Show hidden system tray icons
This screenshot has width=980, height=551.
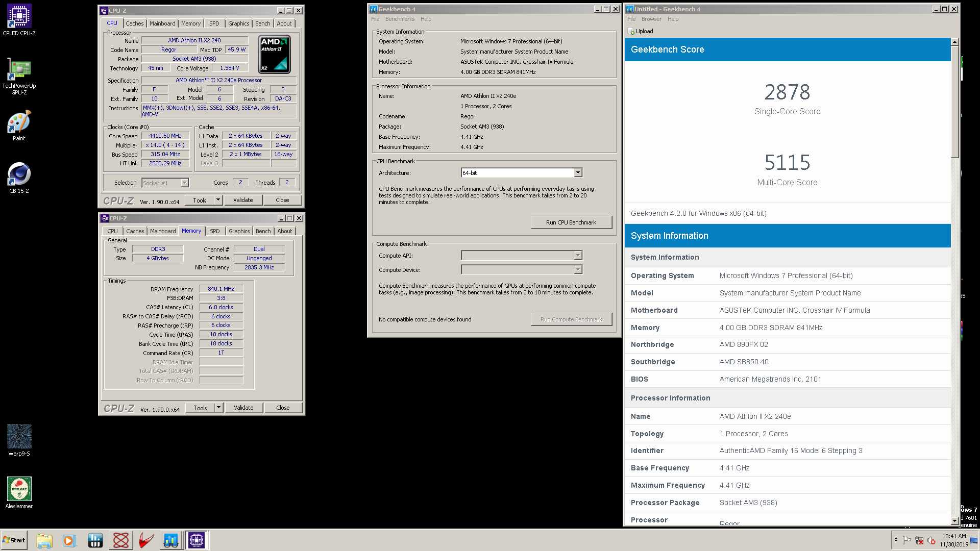896,540
